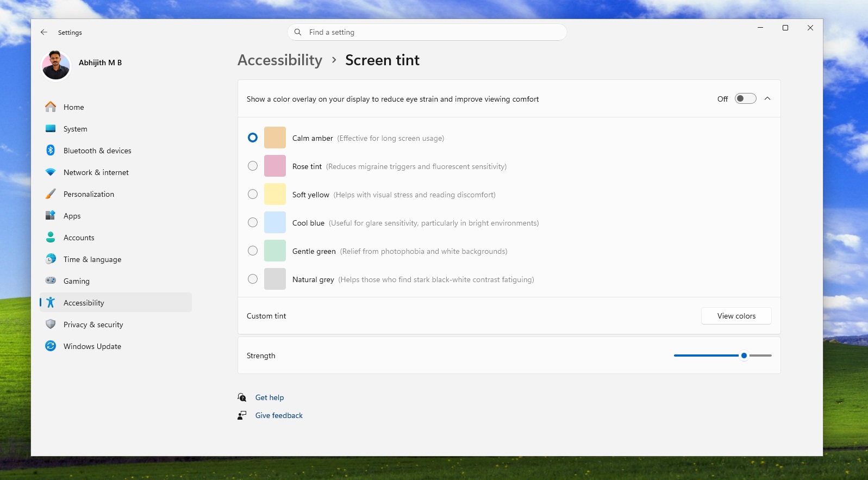Click the Strength slider handle
The height and width of the screenshot is (480, 868).
pyautogui.click(x=744, y=356)
